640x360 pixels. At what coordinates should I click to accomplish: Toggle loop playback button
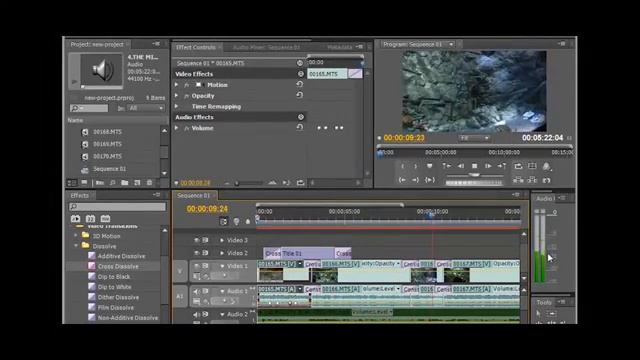point(518,166)
